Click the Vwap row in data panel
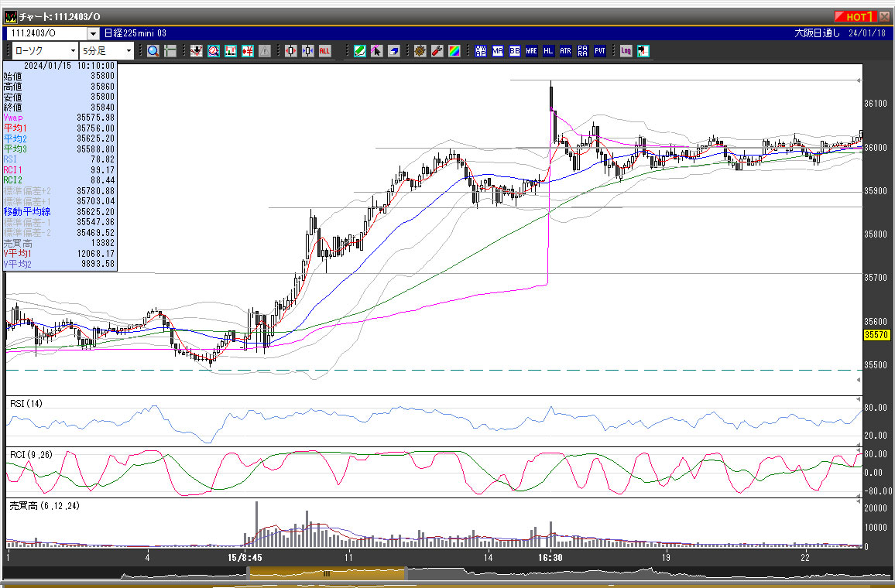The height and width of the screenshot is (588, 895). pos(60,118)
